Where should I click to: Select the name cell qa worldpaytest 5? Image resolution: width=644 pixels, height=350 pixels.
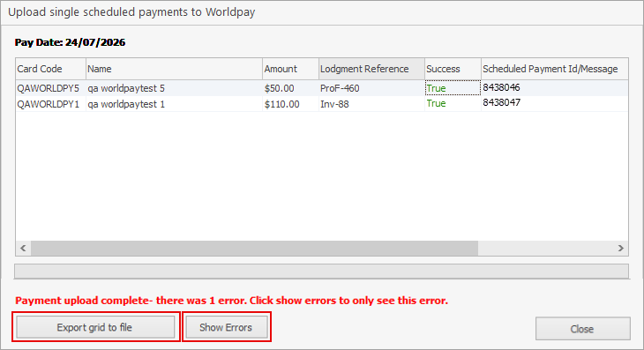coord(174,88)
